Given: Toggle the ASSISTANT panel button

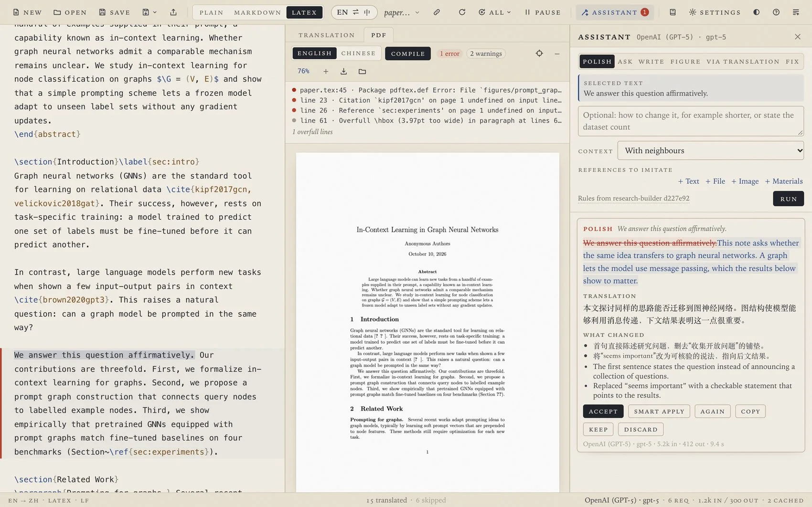Looking at the screenshot, I should pyautogui.click(x=614, y=12).
